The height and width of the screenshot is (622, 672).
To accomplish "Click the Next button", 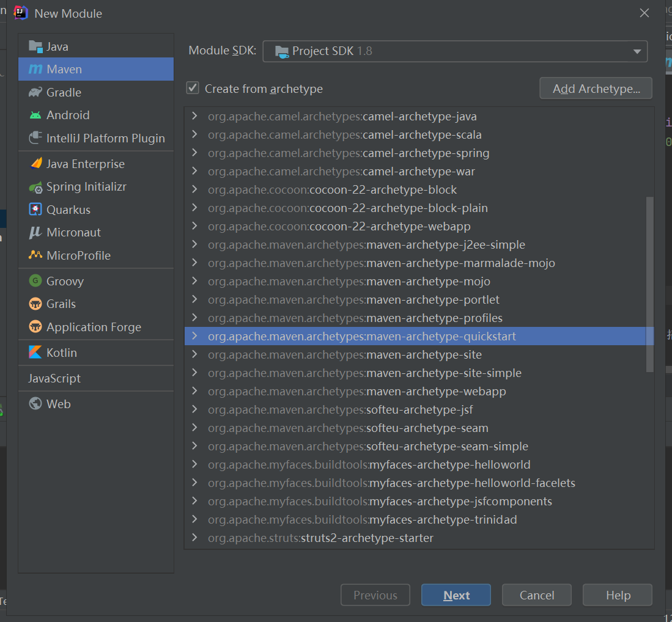I will [456, 595].
